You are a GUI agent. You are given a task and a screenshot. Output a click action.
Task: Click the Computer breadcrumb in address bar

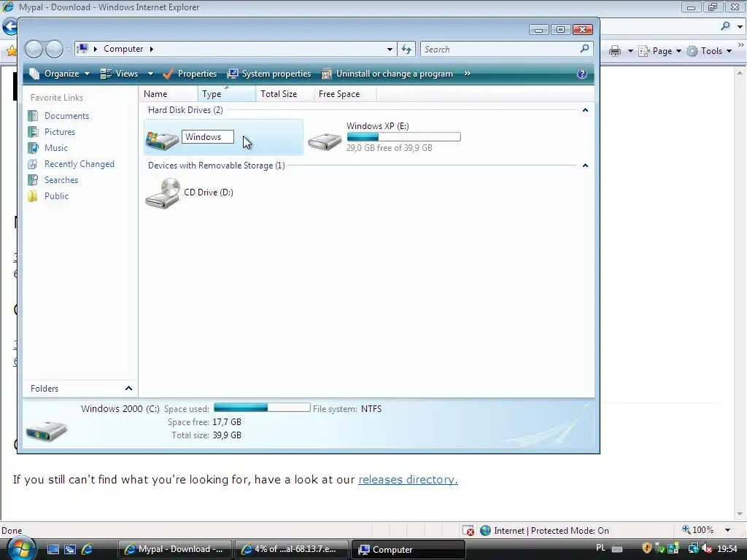click(123, 49)
